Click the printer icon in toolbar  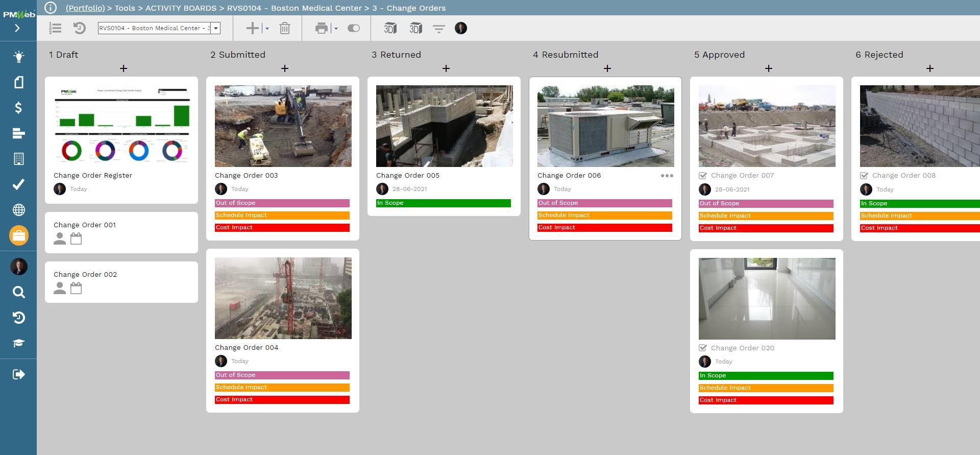click(x=321, y=29)
